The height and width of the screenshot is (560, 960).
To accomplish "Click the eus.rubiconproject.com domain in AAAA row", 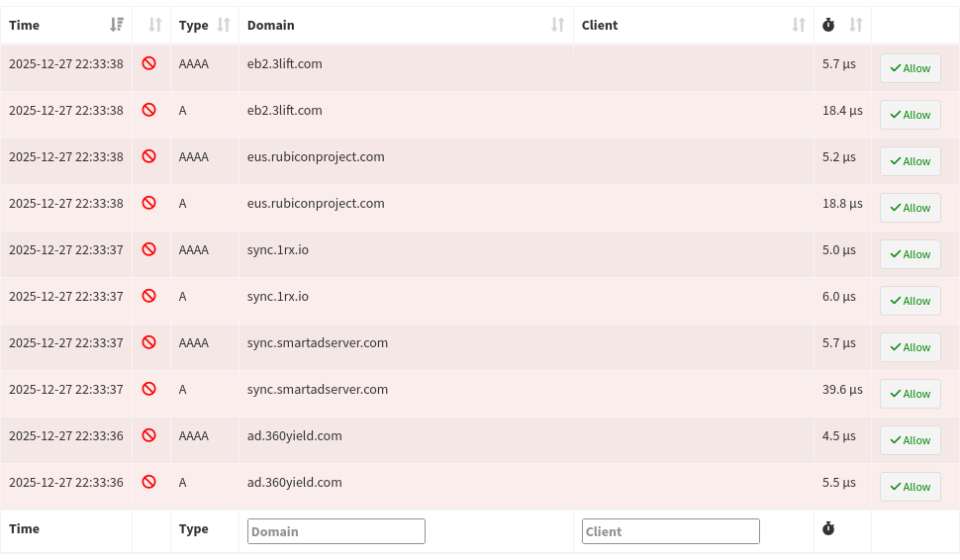I will 316,156.
